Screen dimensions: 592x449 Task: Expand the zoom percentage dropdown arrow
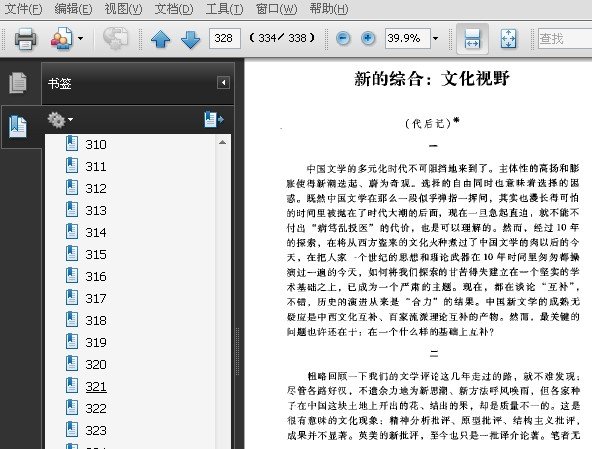tap(435, 39)
